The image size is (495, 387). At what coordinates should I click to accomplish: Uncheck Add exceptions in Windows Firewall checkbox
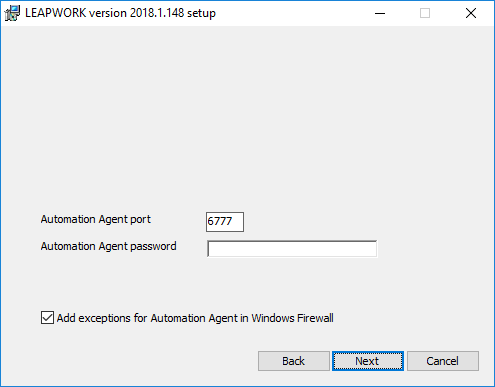coord(47,318)
